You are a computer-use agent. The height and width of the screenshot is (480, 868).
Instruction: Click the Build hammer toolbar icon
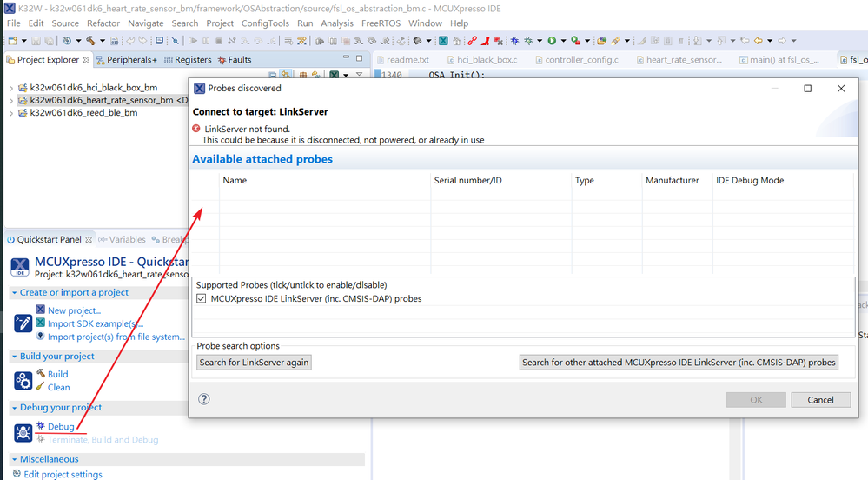[x=90, y=41]
